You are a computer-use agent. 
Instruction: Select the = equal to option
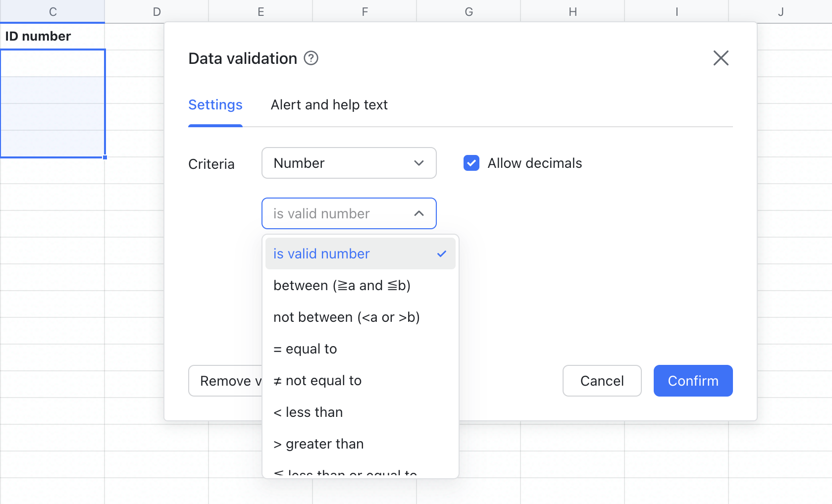[305, 349]
